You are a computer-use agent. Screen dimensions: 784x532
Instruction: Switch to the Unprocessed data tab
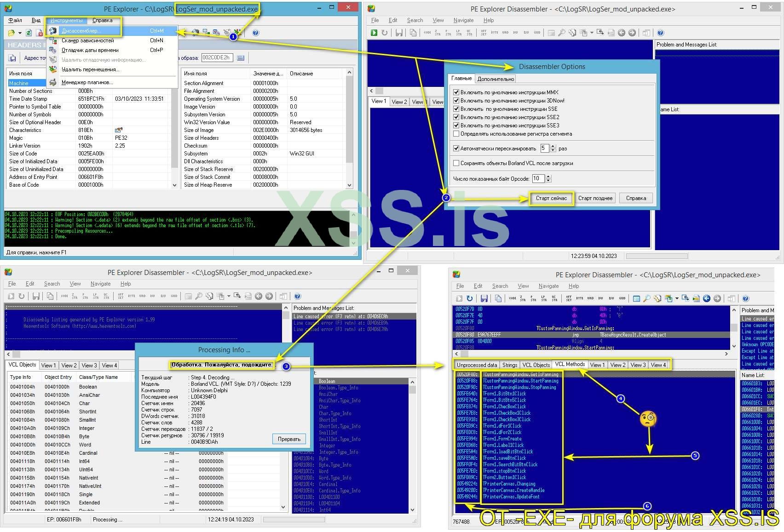[x=477, y=365]
